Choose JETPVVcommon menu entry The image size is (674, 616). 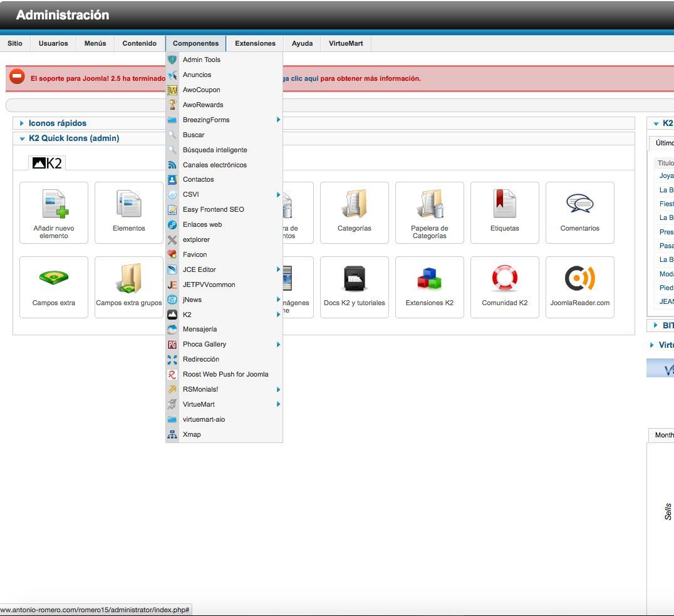point(224,285)
